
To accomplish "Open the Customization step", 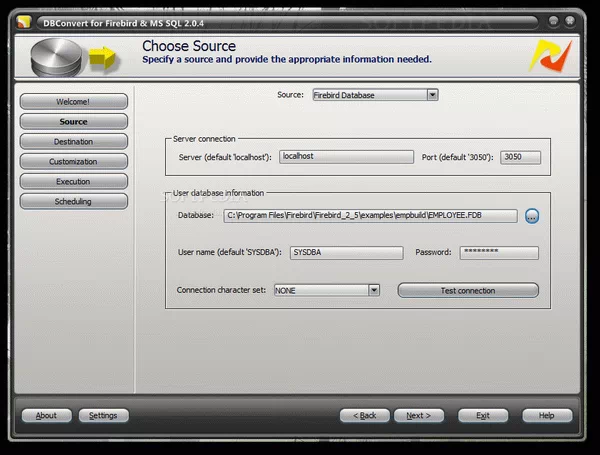I will coord(73,161).
